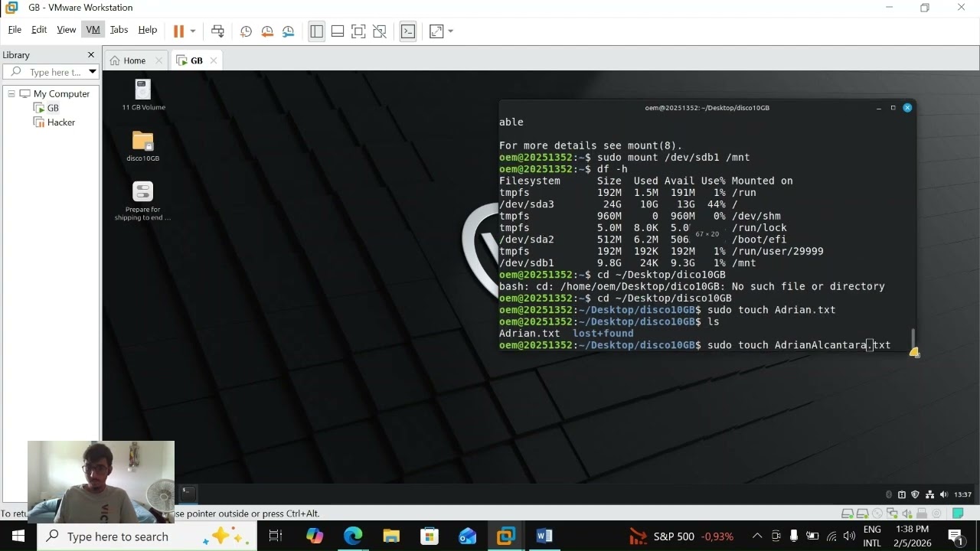Open the Windows Start menu

(x=18, y=536)
